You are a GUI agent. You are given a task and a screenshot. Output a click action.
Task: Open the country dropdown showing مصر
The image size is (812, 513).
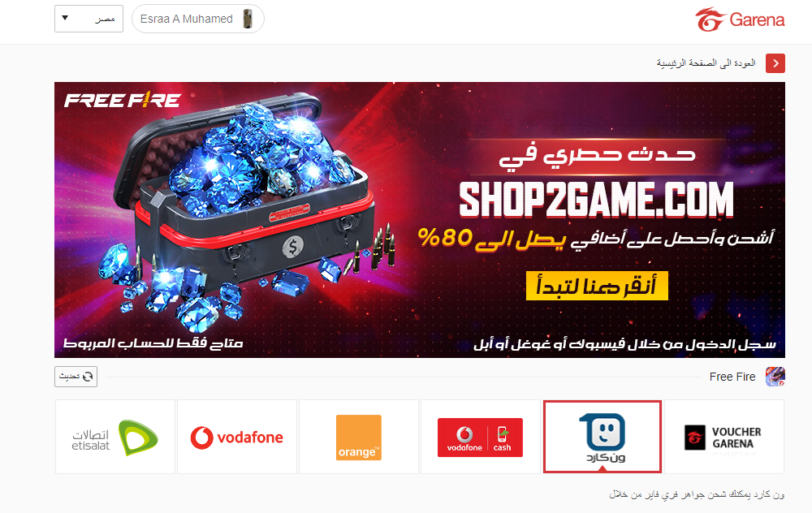point(89,19)
